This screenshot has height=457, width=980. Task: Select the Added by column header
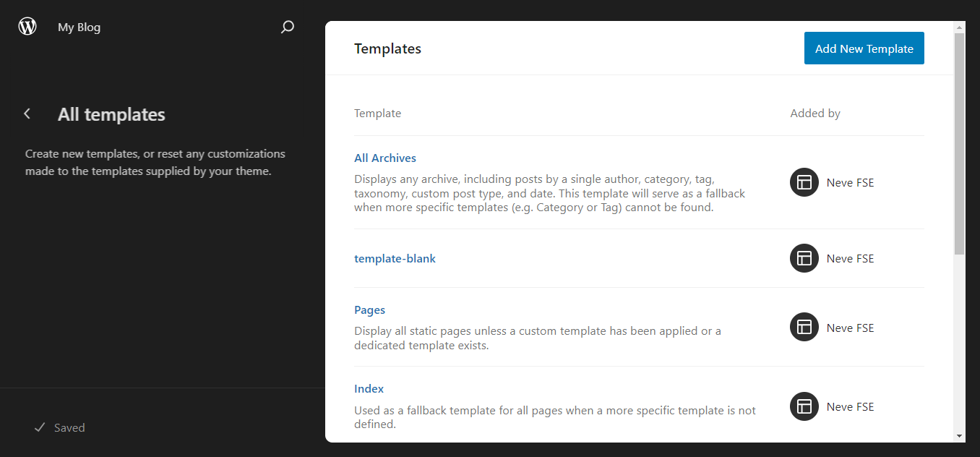815,113
